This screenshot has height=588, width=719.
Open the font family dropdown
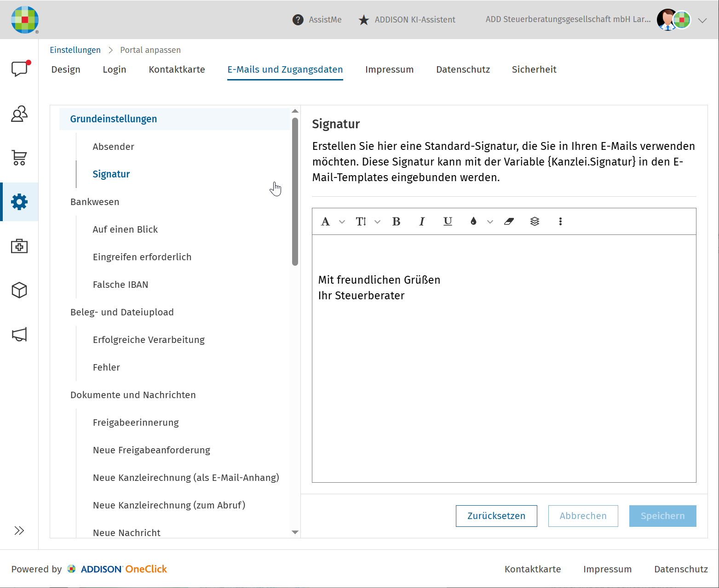[x=333, y=222]
